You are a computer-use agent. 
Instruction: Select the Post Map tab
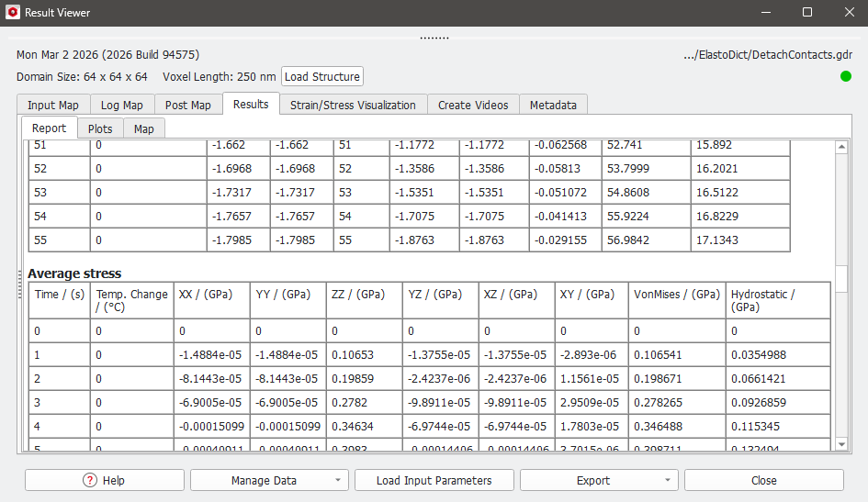(x=188, y=105)
